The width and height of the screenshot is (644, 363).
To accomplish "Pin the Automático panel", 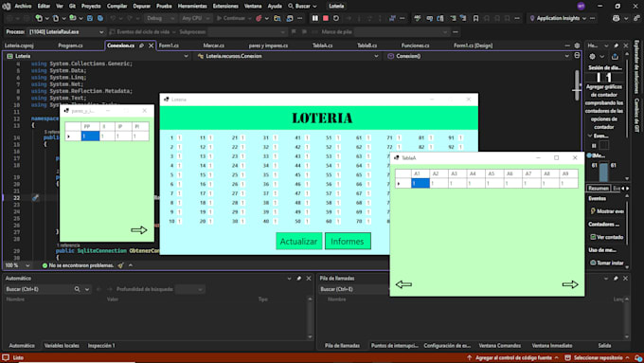I will pos(299,279).
